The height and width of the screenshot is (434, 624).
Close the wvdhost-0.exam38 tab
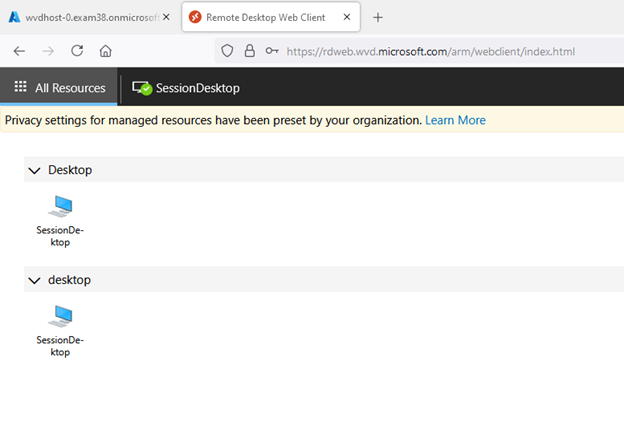166,17
